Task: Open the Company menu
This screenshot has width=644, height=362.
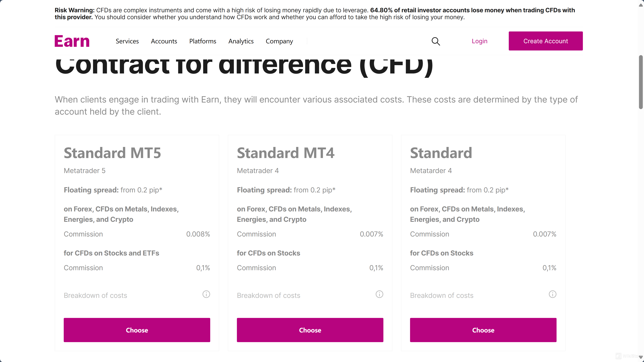Action: coord(279,41)
